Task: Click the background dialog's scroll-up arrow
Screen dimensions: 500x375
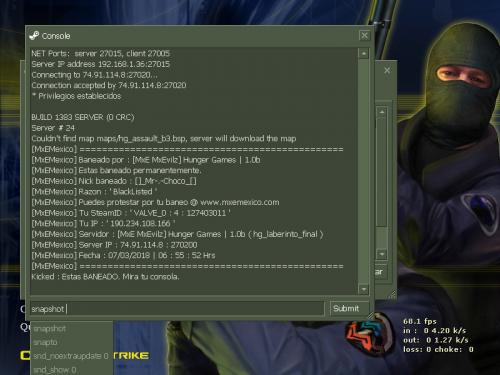Action: pyautogui.click(x=382, y=112)
